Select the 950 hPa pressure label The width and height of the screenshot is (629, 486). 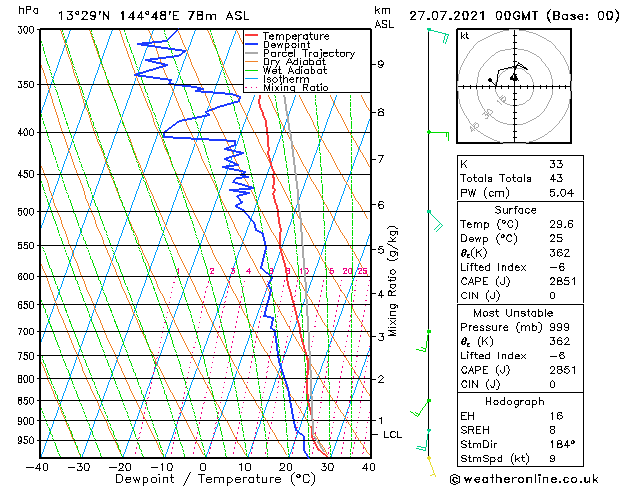28,440
